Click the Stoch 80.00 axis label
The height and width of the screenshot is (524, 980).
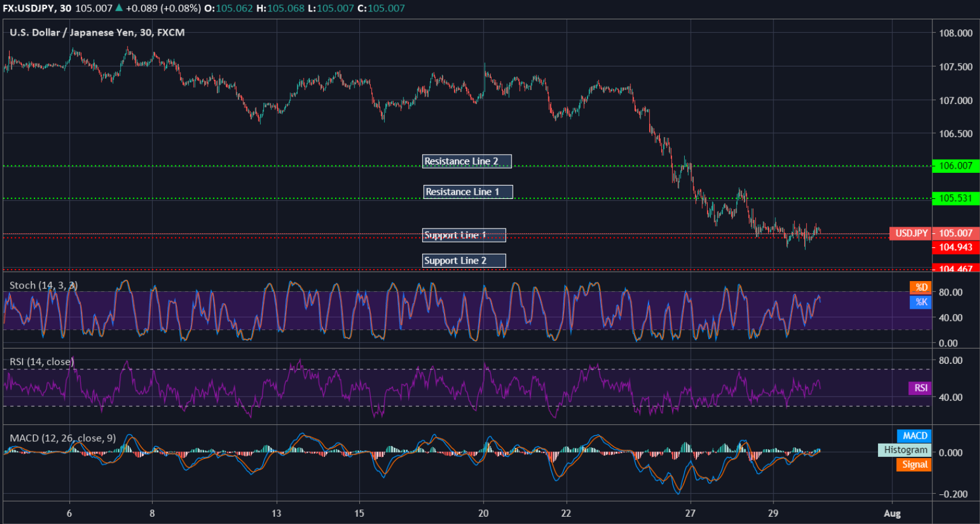[x=951, y=293]
